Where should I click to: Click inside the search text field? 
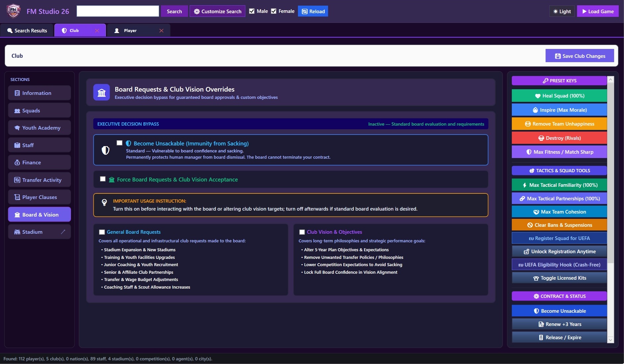coord(118,11)
